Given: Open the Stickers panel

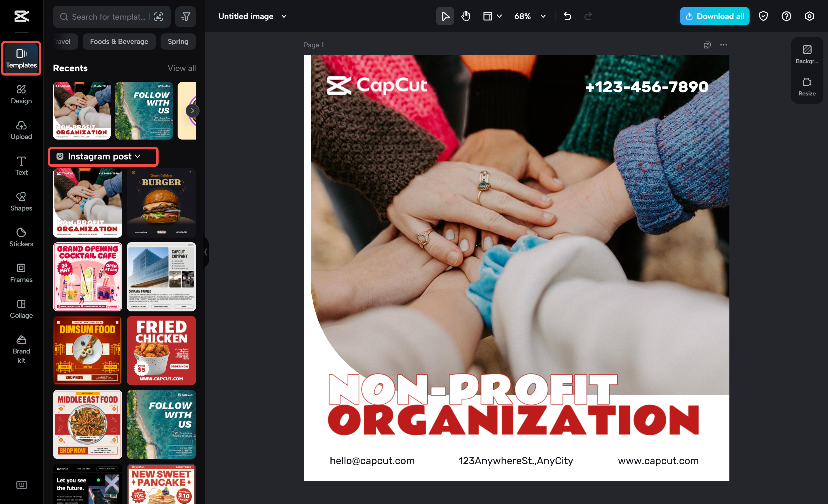Looking at the screenshot, I should (x=21, y=237).
